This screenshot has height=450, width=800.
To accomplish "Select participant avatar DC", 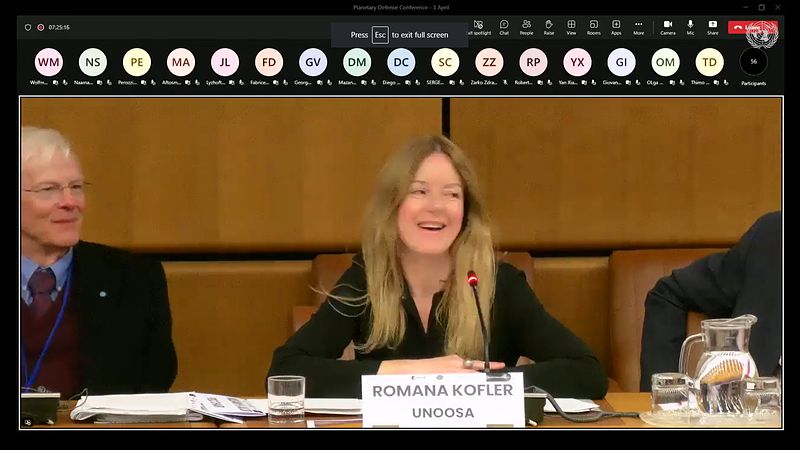I will tap(401, 62).
